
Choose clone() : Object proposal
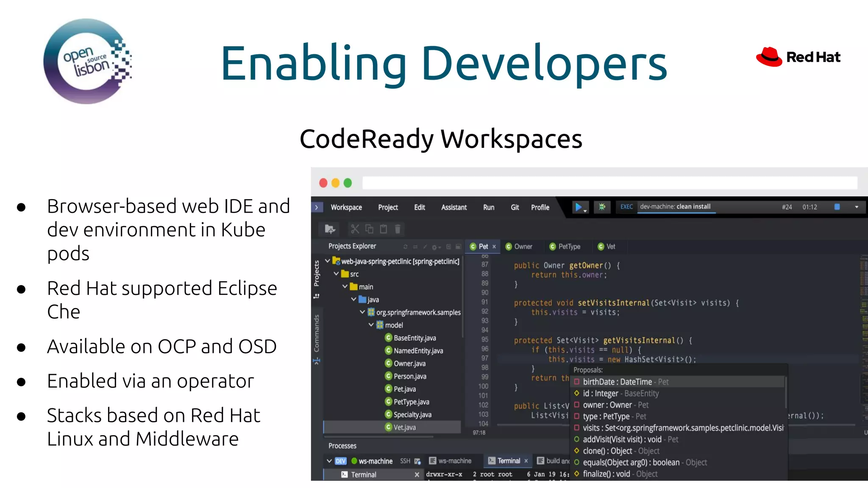click(678, 451)
